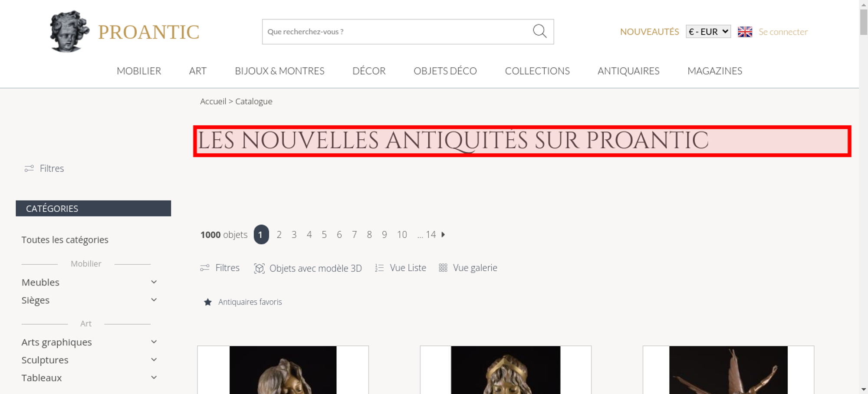Viewport: 868px width, 394px height.
Task: Switch language via the UK flag icon
Action: pyautogui.click(x=745, y=32)
